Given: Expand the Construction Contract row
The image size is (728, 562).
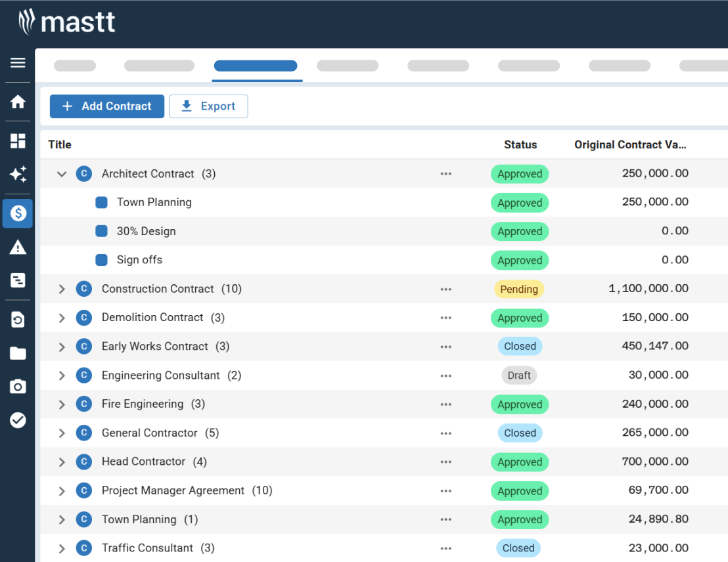Looking at the screenshot, I should click(x=61, y=289).
